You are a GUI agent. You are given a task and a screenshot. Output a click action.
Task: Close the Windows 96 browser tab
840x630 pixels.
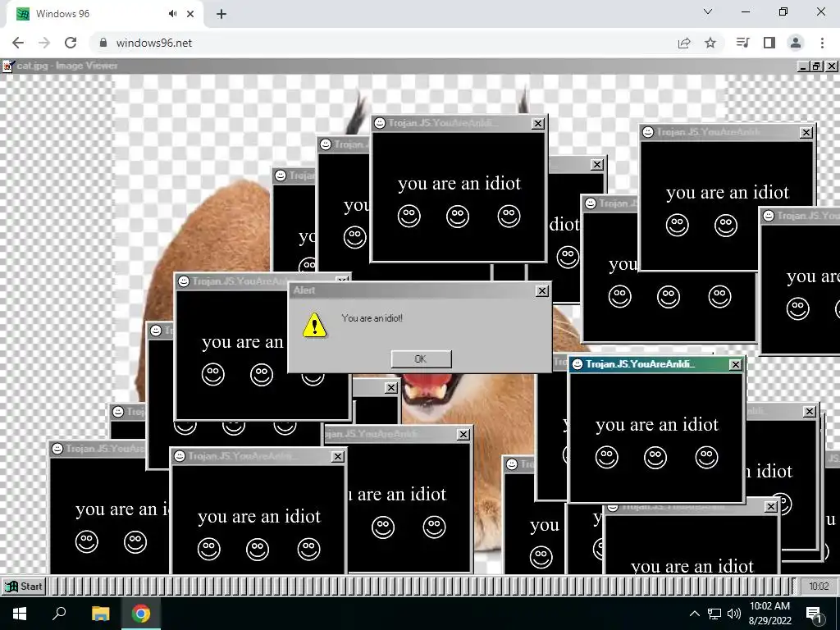point(190,14)
